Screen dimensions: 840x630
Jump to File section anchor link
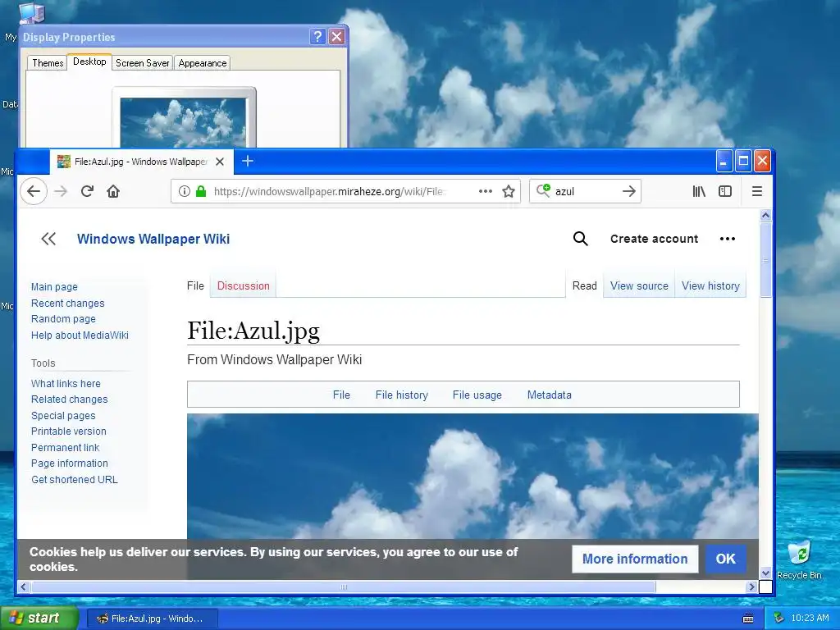point(341,395)
